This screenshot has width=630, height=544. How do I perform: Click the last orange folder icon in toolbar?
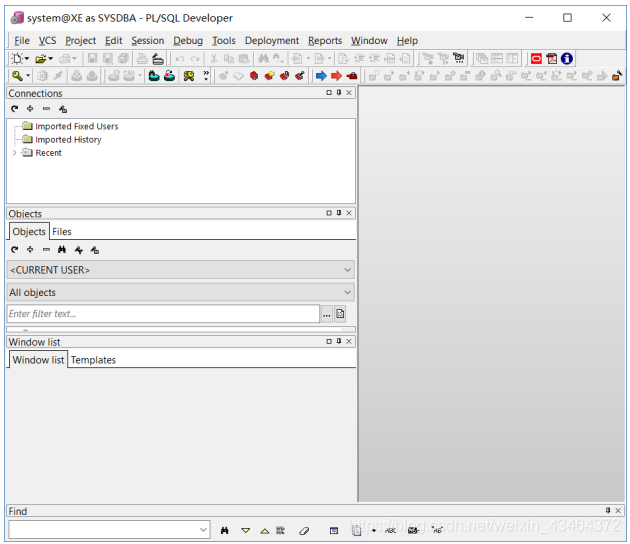617,76
